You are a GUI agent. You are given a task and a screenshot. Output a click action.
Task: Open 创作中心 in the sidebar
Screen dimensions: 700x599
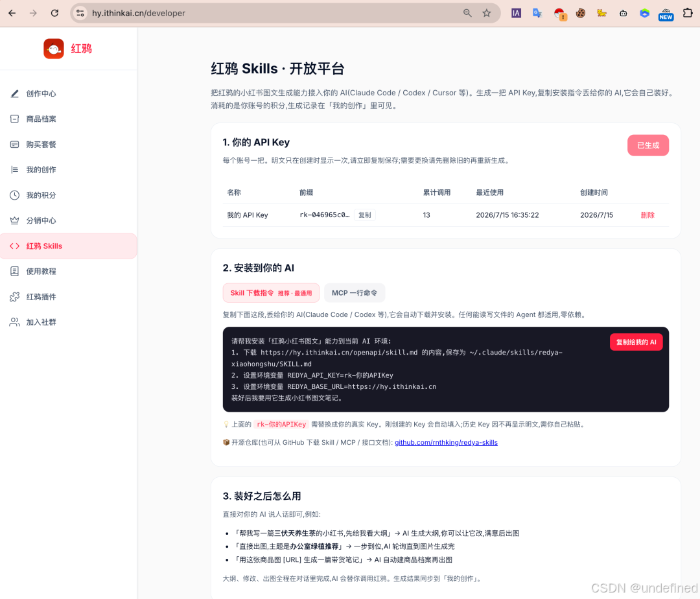68,93
